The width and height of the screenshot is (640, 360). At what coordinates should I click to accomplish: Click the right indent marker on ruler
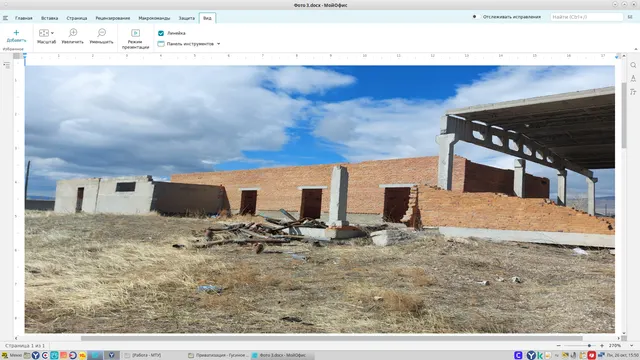coord(616,57)
